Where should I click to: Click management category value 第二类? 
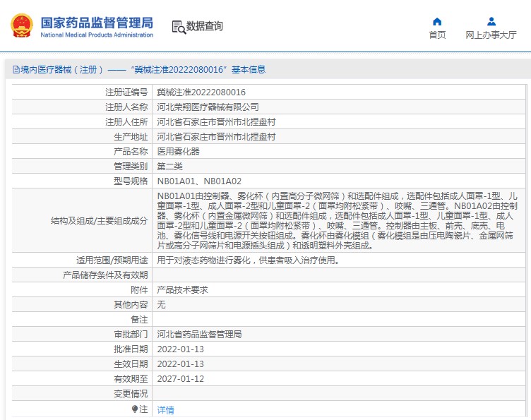tap(169, 166)
